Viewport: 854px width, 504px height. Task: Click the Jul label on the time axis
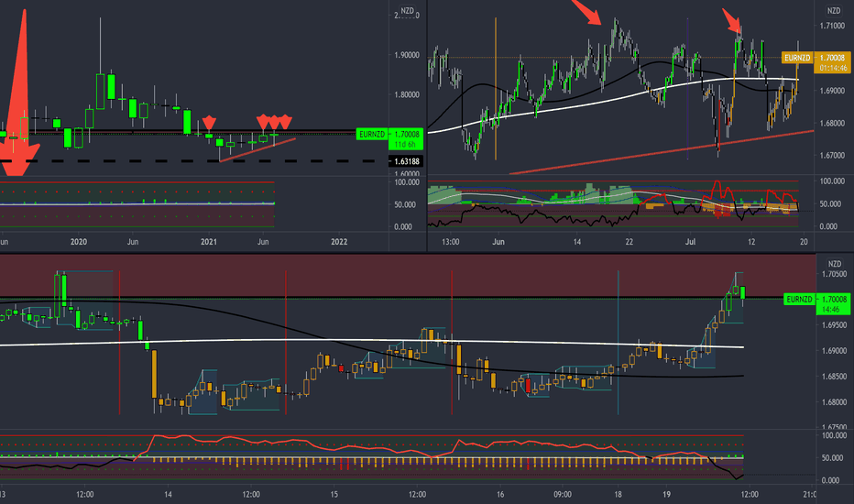(691, 242)
